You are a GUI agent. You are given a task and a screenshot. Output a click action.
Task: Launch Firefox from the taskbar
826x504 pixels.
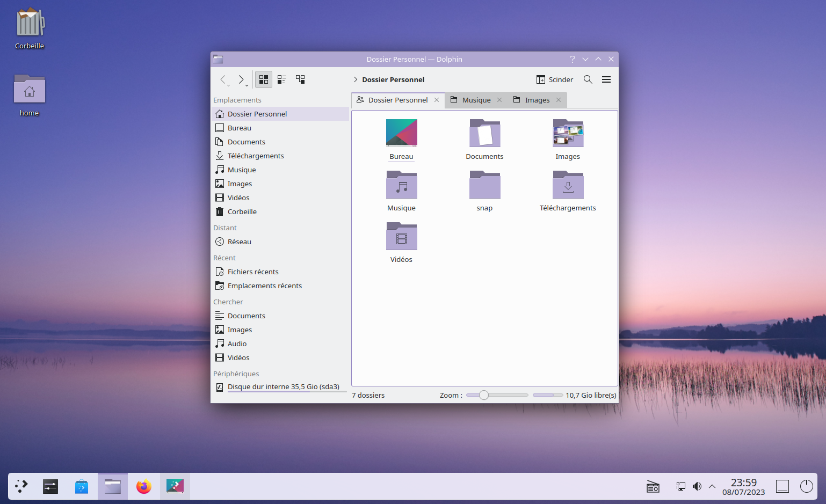pyautogui.click(x=143, y=486)
